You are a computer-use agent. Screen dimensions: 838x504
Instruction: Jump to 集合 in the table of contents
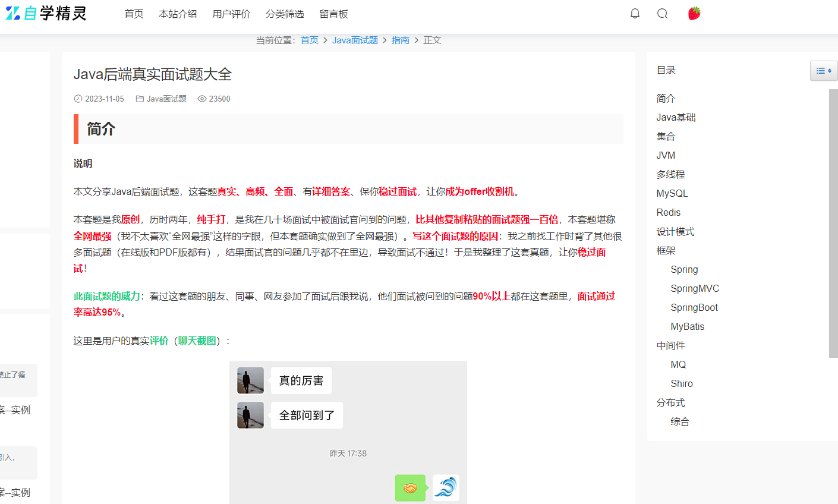click(x=666, y=136)
